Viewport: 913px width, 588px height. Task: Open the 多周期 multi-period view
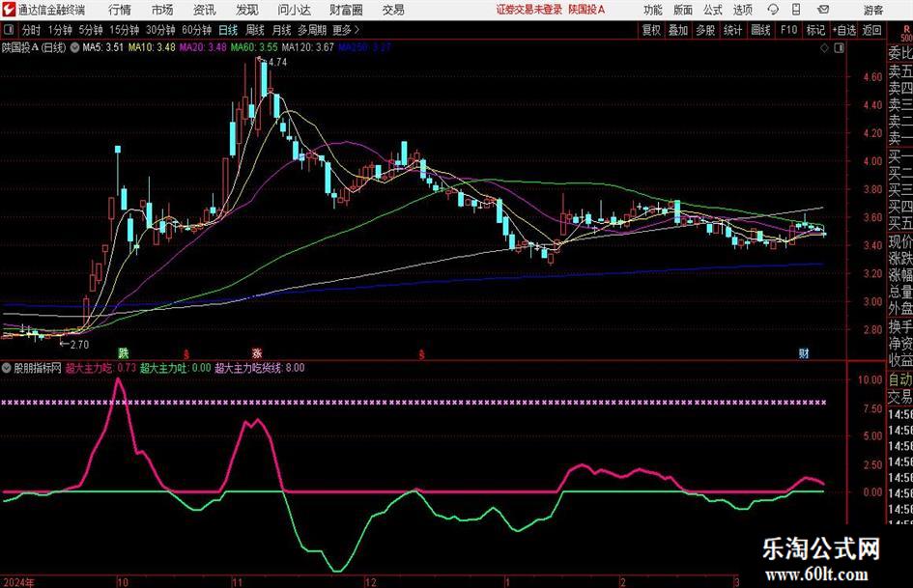(x=312, y=30)
